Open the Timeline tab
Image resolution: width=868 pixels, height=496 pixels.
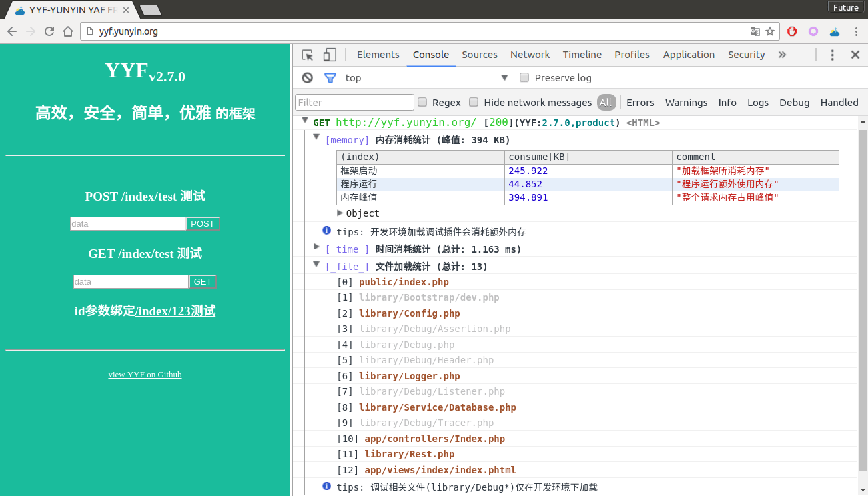click(x=582, y=55)
